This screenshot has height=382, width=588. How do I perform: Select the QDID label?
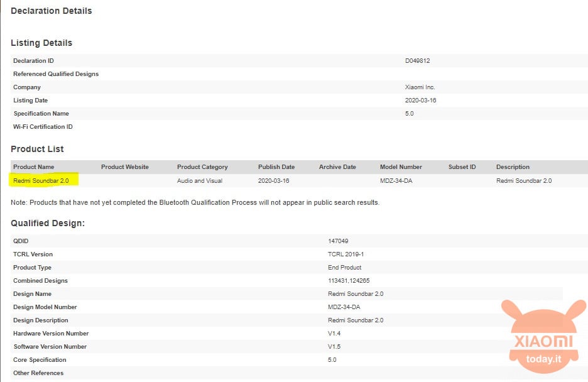pyautogui.click(x=21, y=241)
